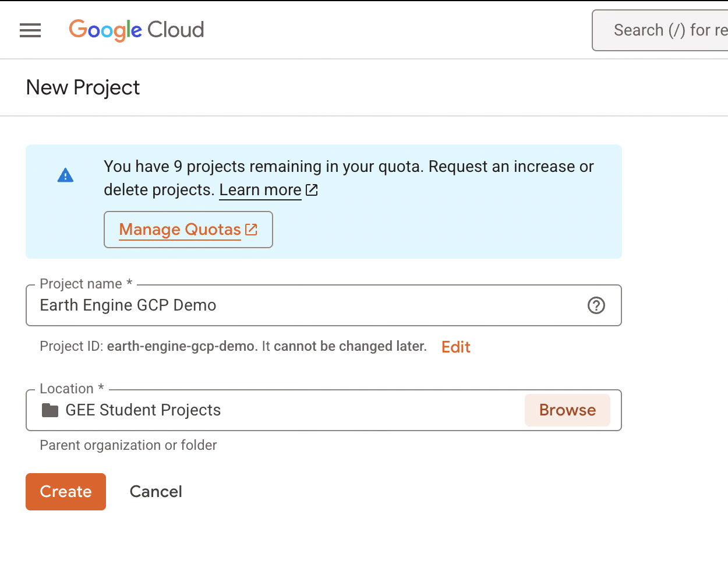Select the Project name text Earth Engine GCP Demo
728x585 pixels.
128,305
